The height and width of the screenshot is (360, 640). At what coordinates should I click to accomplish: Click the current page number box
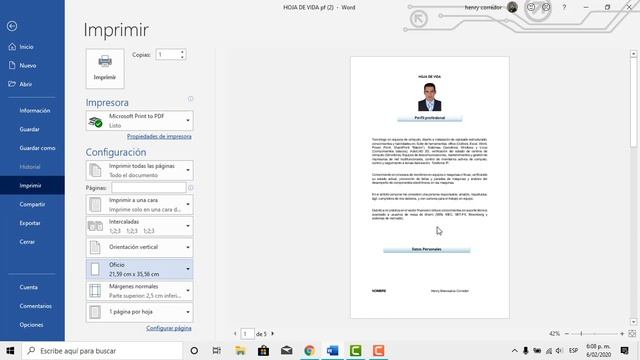coord(247,334)
